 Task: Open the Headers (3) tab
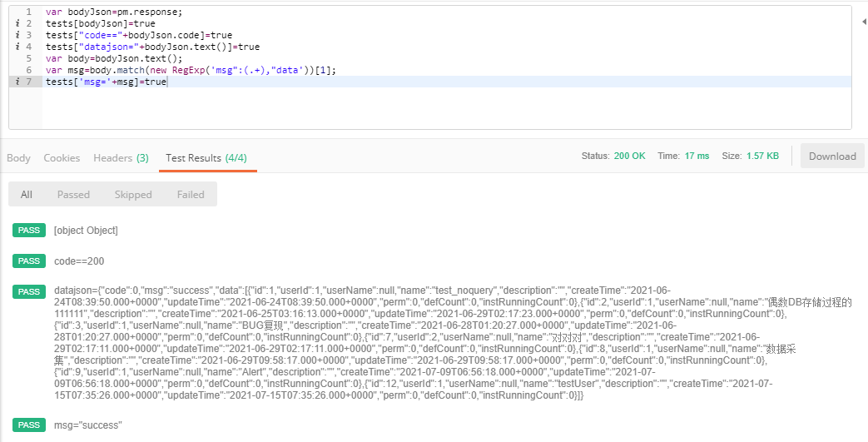click(121, 158)
